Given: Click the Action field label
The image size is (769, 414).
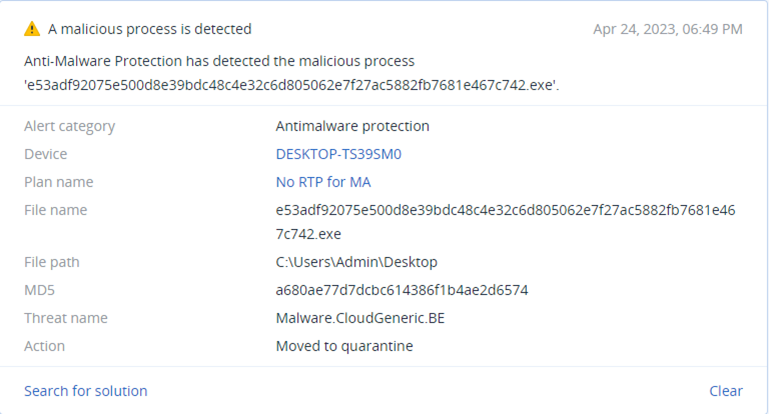Looking at the screenshot, I should (44, 346).
